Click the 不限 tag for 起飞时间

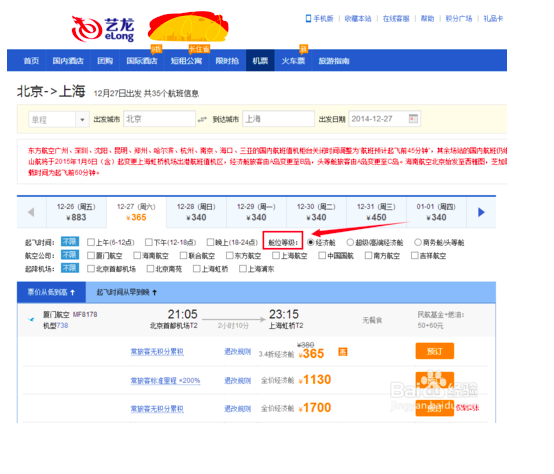click(x=70, y=242)
